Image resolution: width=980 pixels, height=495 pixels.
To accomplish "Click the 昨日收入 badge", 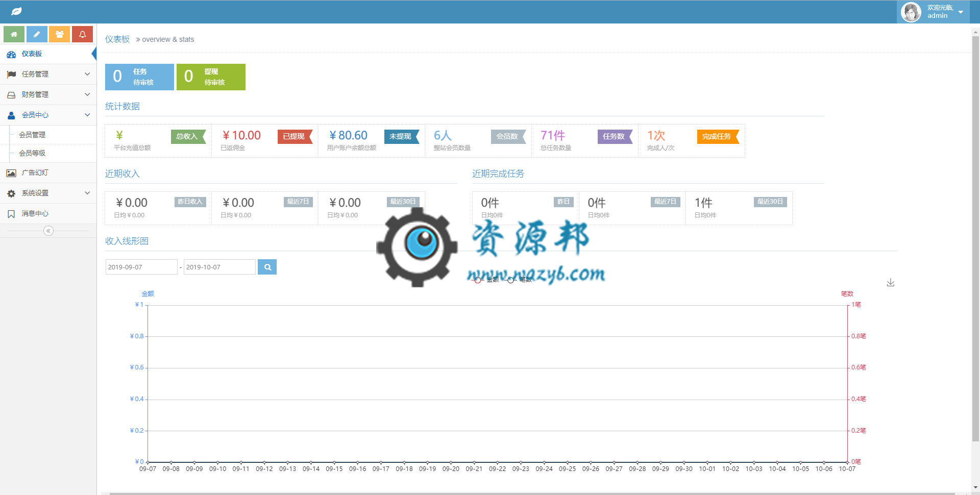I will (x=190, y=202).
